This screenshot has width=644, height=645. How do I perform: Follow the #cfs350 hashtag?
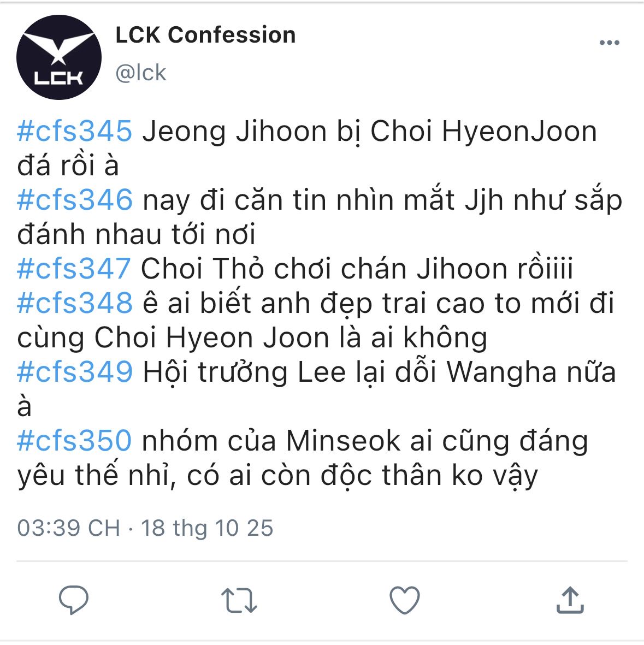(74, 441)
